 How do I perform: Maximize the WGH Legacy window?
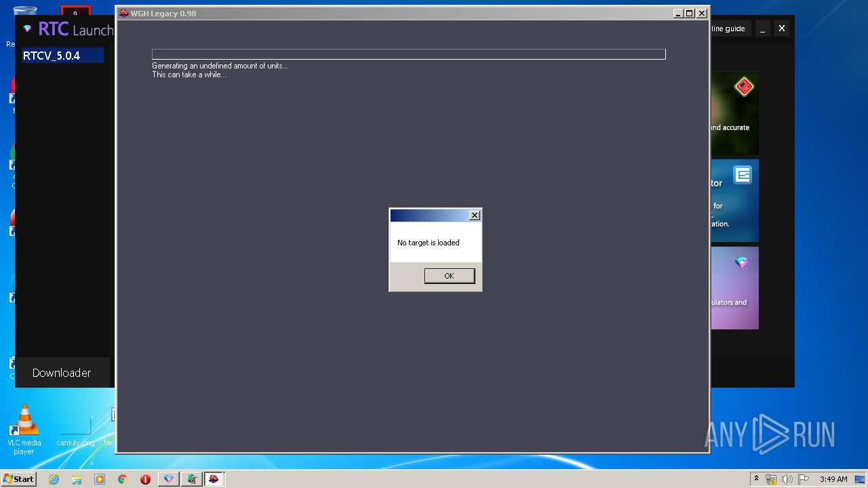(690, 13)
